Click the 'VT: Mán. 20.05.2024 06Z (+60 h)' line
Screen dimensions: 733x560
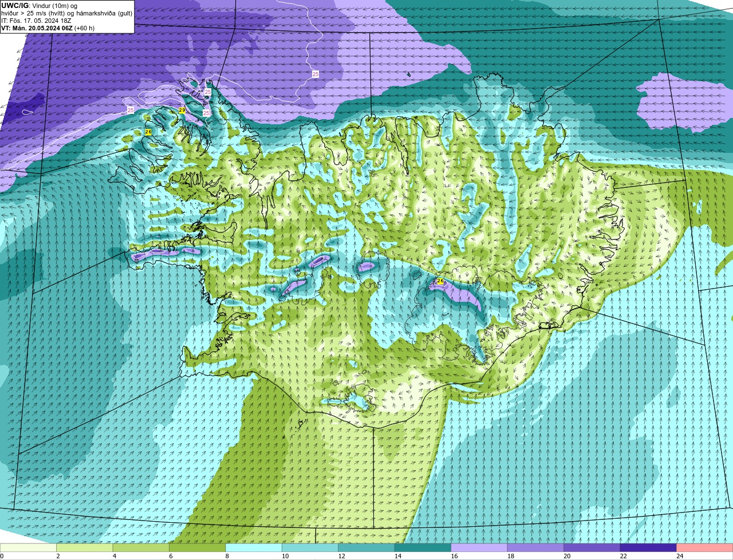48,27
